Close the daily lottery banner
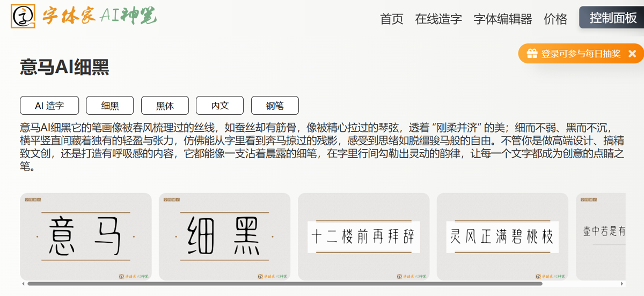Image resolution: width=644 pixels, height=296 pixels. (632, 54)
